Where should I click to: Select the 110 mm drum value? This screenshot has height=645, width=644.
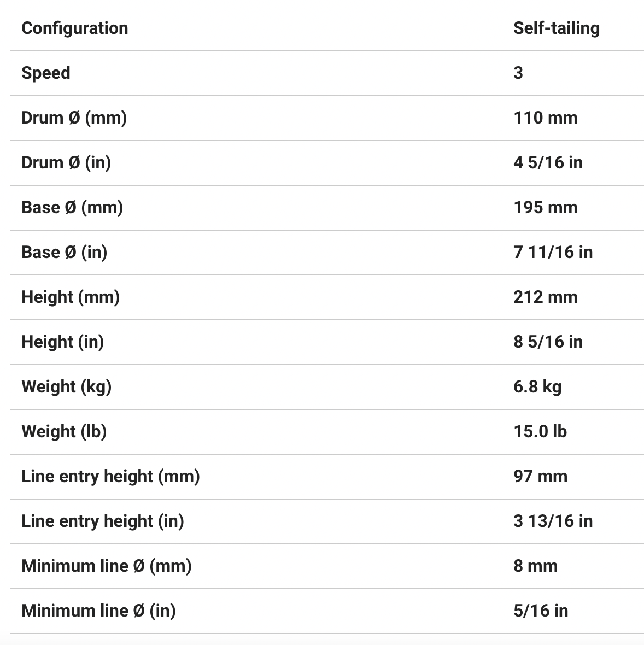point(545,118)
